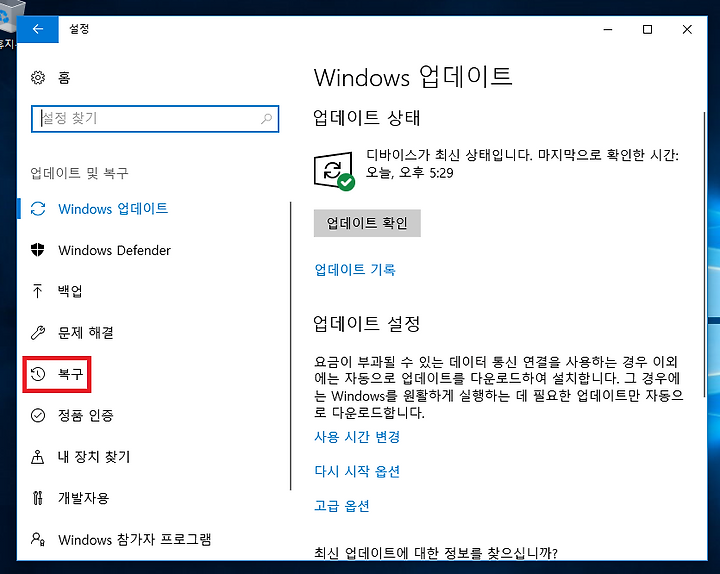Image resolution: width=720 pixels, height=574 pixels.
Task: Maximize the 설정 window
Action: click(647, 29)
